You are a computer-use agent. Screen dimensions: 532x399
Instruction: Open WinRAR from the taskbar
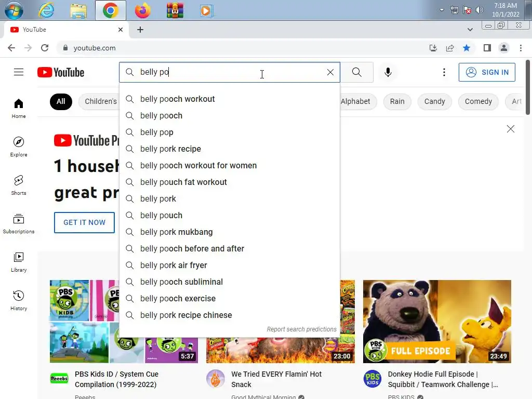point(175,10)
